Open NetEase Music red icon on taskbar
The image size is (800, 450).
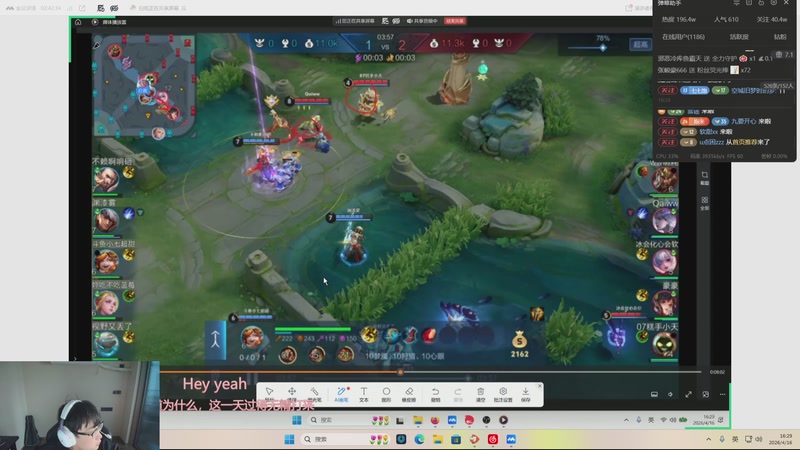click(493, 439)
